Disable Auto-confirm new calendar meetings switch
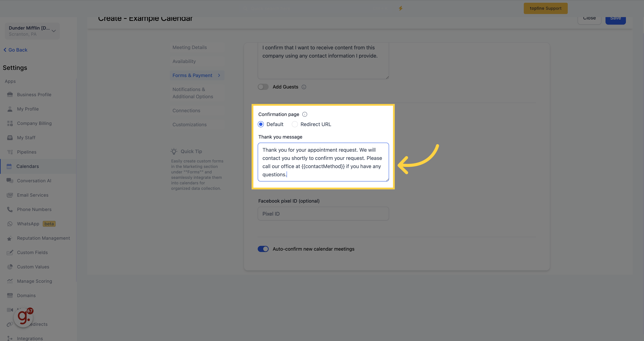The image size is (644, 341). click(263, 249)
